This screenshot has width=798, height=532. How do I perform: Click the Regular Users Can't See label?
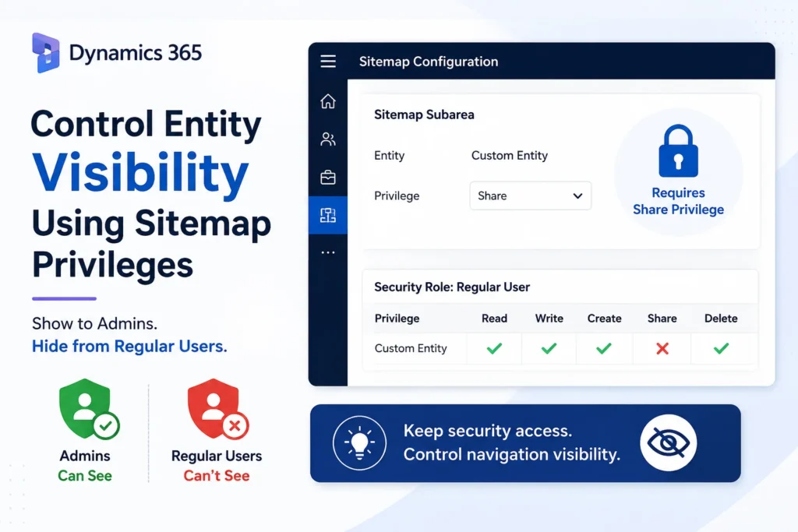pyautogui.click(x=217, y=465)
